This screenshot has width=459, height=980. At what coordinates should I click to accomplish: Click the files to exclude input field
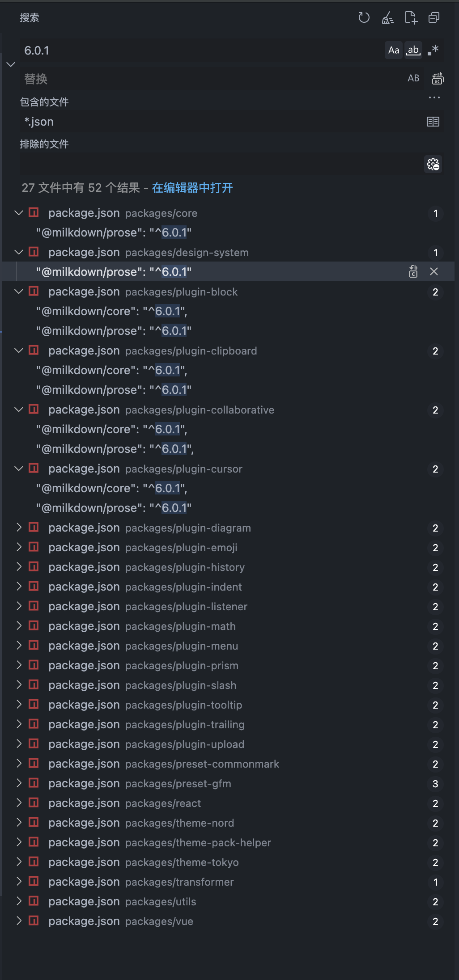point(221,165)
